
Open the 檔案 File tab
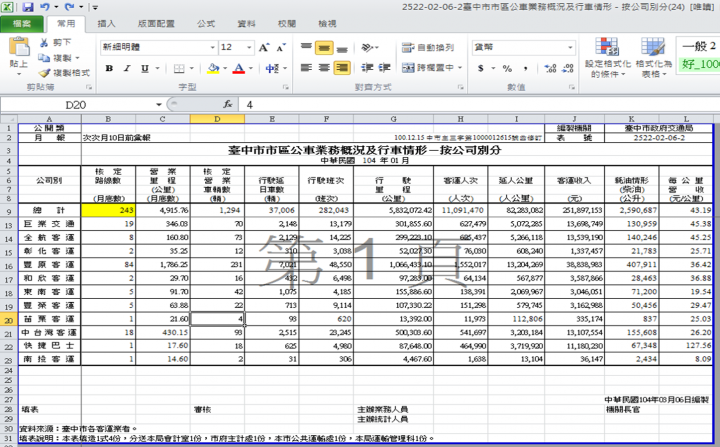[x=22, y=24]
